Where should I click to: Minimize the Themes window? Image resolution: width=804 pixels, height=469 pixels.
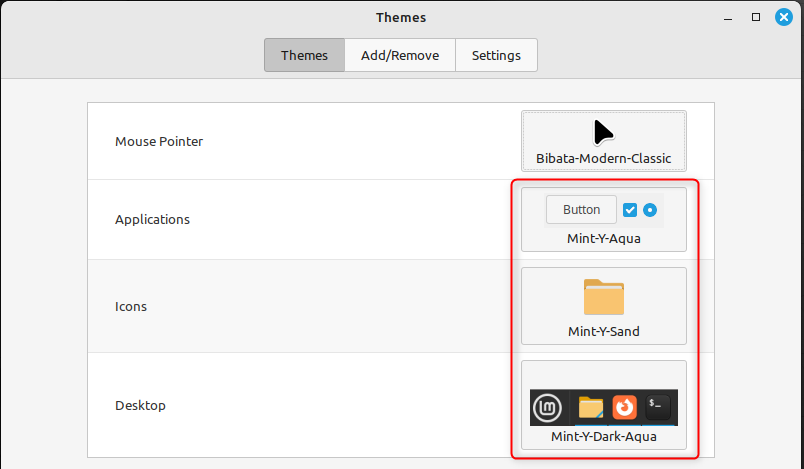tap(728, 18)
